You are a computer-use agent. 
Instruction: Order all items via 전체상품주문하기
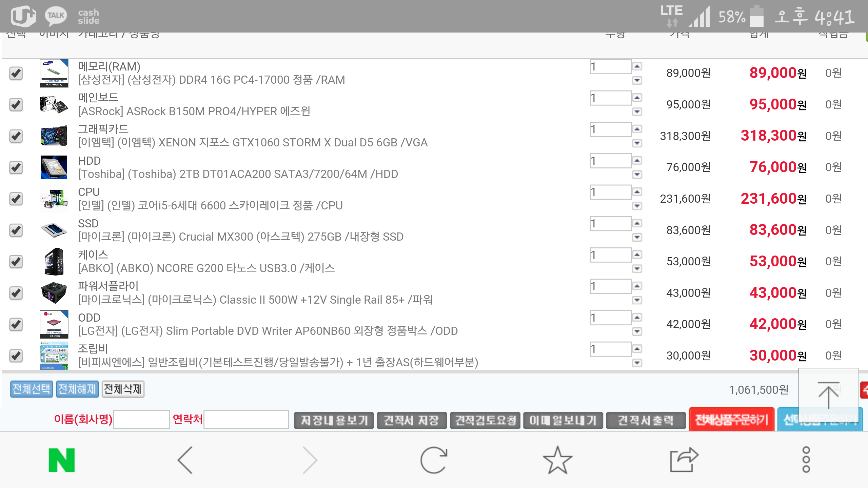point(731,420)
